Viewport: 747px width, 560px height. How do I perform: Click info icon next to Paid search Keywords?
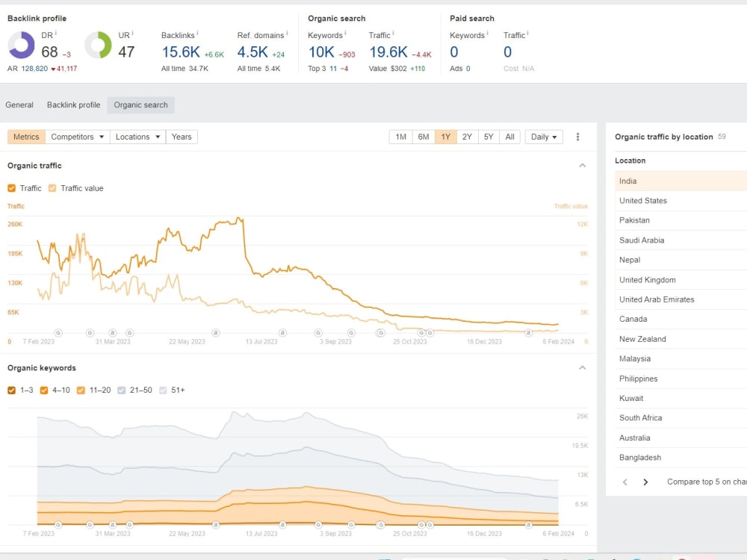[x=487, y=34]
